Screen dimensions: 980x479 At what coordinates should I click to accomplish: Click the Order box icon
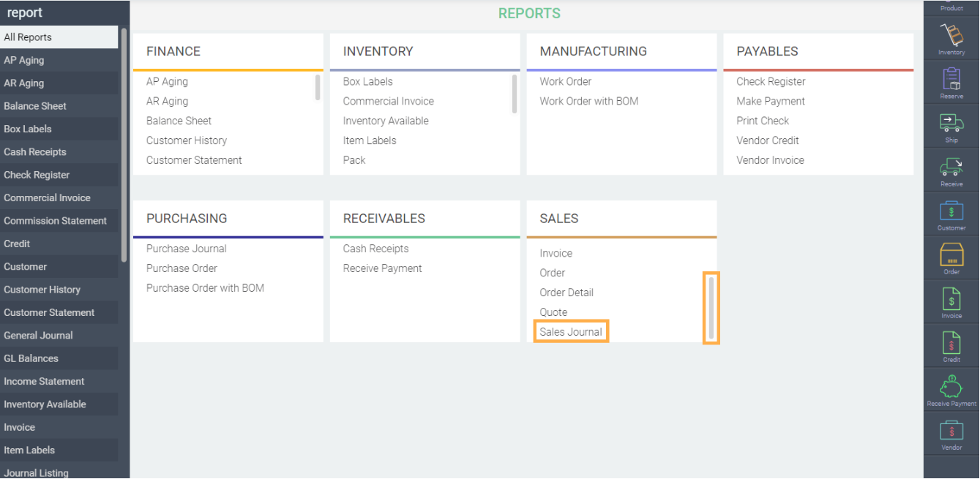951,255
